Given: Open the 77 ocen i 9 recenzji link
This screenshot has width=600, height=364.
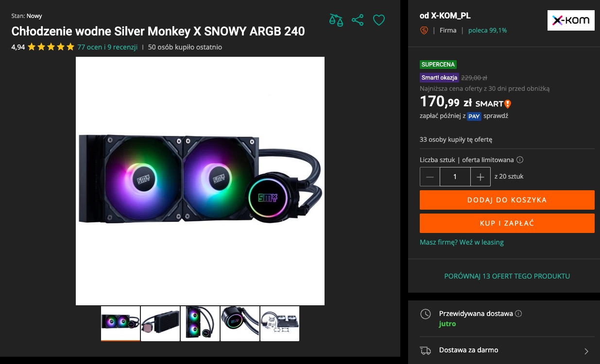Looking at the screenshot, I should tap(107, 47).
